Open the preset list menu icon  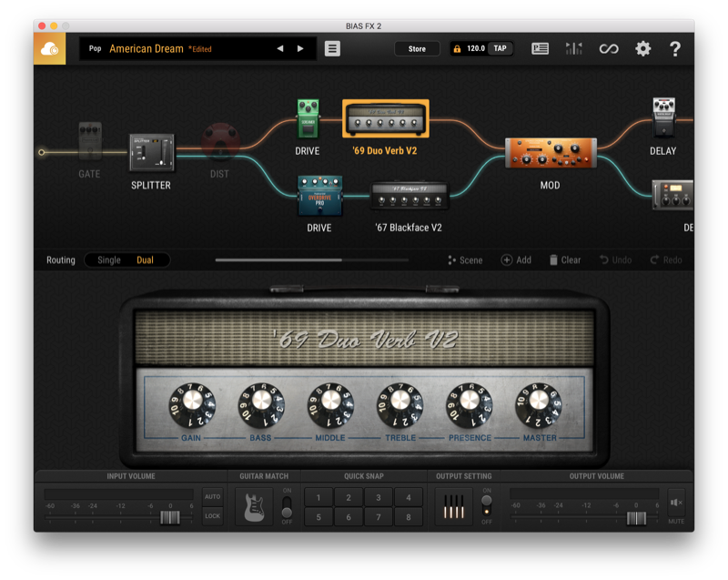[332, 49]
